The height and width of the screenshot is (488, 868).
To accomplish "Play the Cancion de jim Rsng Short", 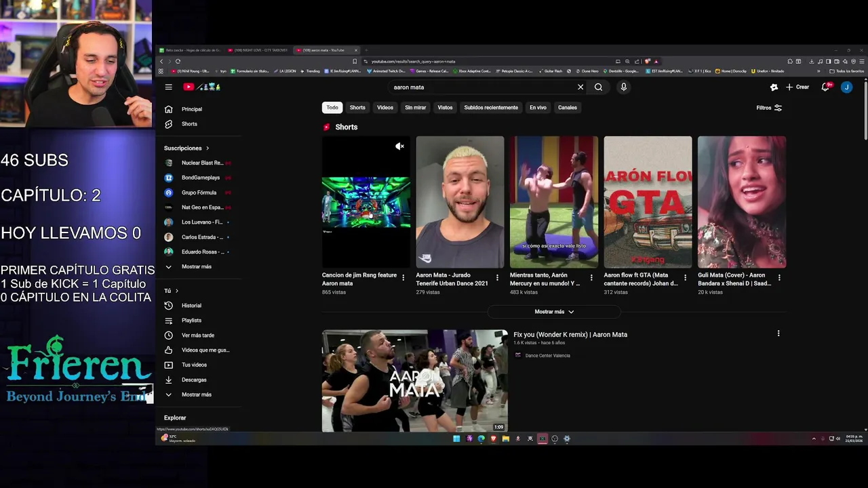I will point(366,202).
